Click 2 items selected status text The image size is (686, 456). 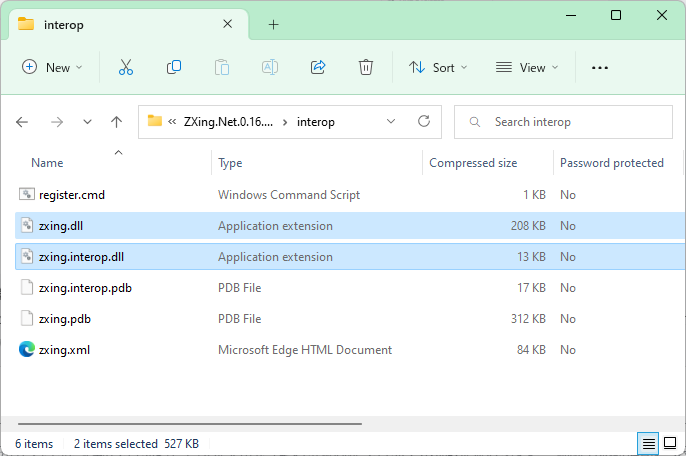pos(116,444)
